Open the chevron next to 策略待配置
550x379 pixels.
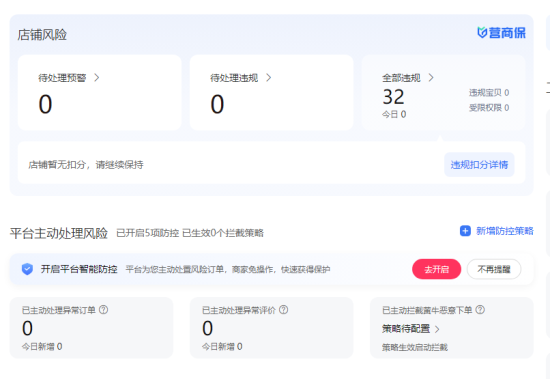(437, 329)
